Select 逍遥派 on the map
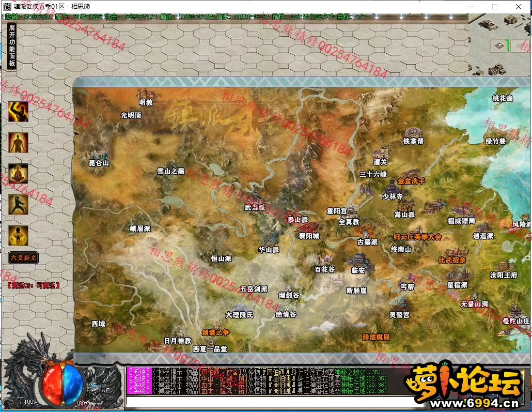 [483, 236]
